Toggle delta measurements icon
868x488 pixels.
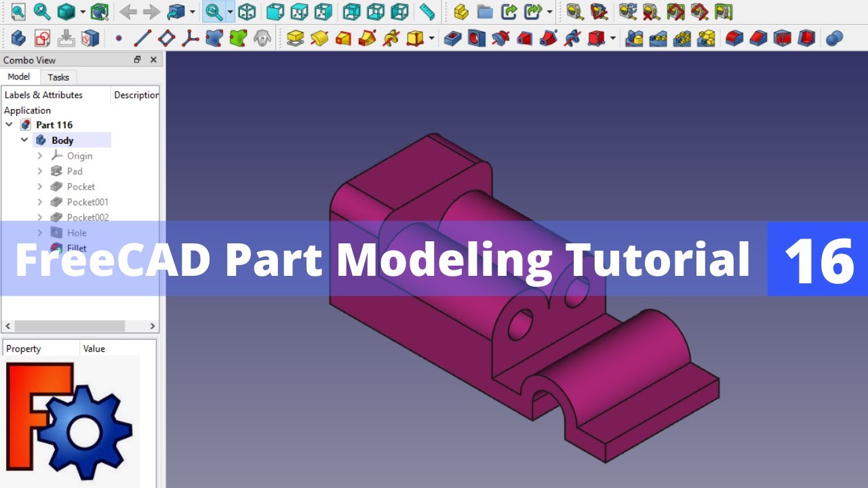click(724, 12)
